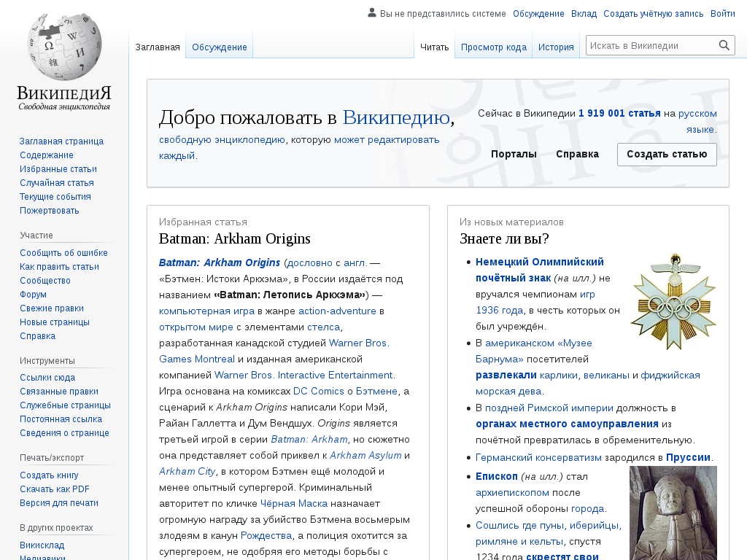Open «Содержание» in the sidebar

coord(47,155)
